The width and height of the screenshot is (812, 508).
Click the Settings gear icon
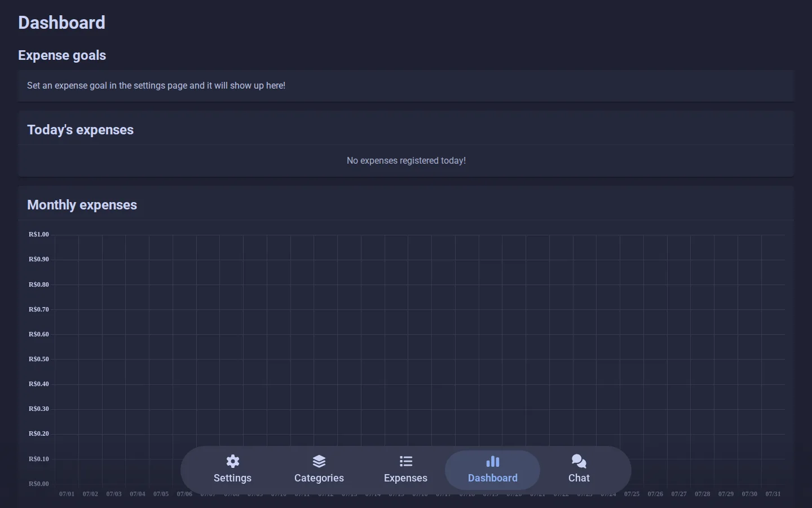click(x=232, y=461)
